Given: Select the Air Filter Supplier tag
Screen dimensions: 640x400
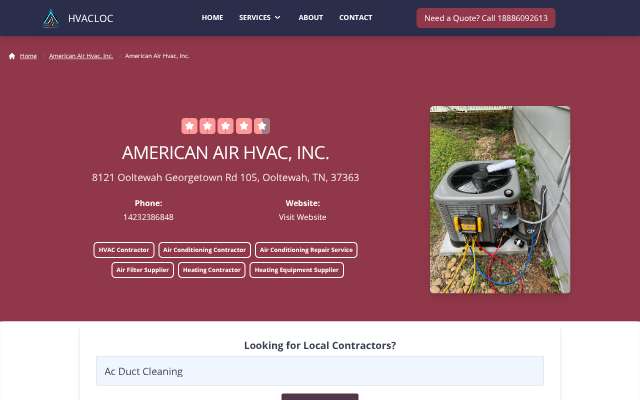Looking at the screenshot, I should tap(142, 270).
